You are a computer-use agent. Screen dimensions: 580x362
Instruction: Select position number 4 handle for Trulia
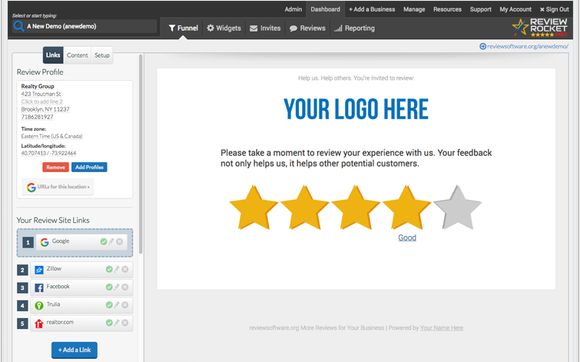click(22, 306)
